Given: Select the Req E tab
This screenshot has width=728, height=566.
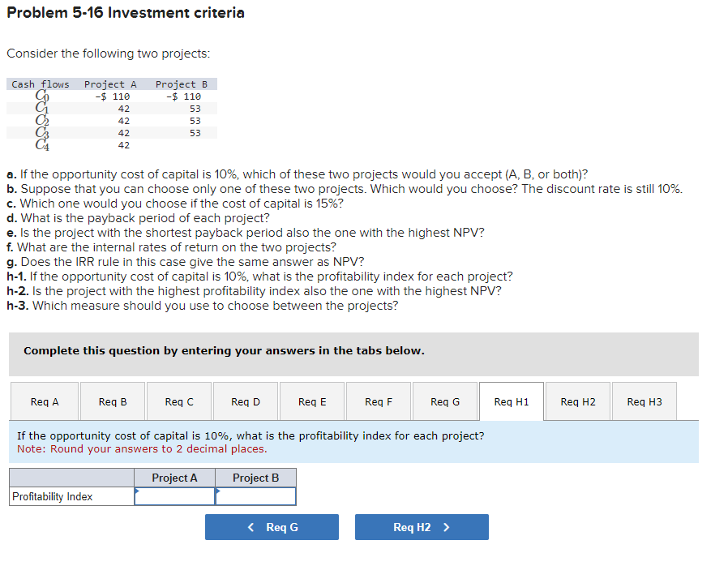Looking at the screenshot, I should (311, 401).
